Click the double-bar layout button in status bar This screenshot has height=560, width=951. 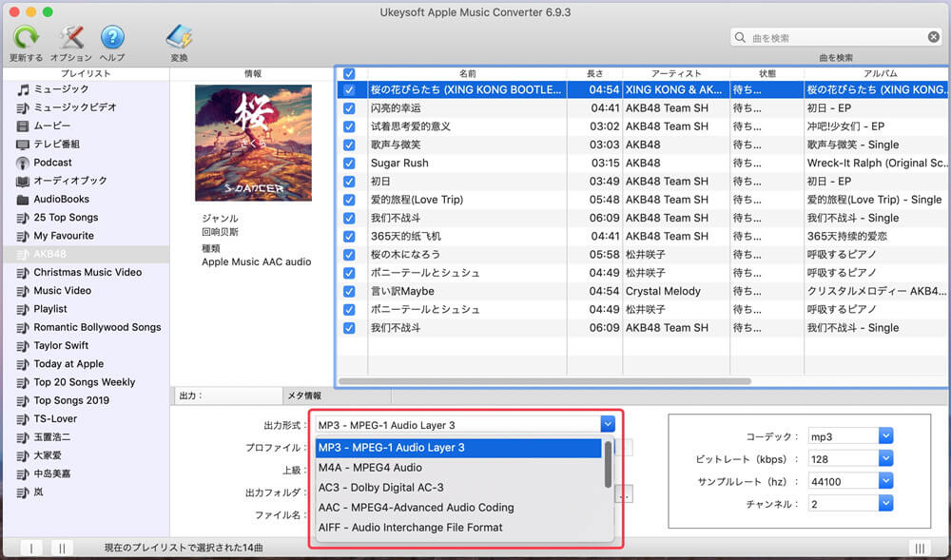62,548
